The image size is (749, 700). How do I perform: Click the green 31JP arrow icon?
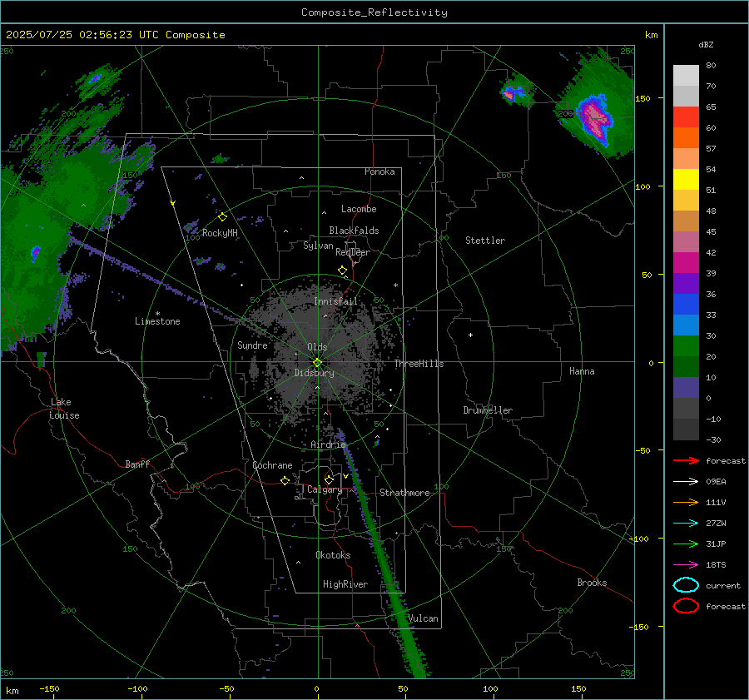click(686, 544)
